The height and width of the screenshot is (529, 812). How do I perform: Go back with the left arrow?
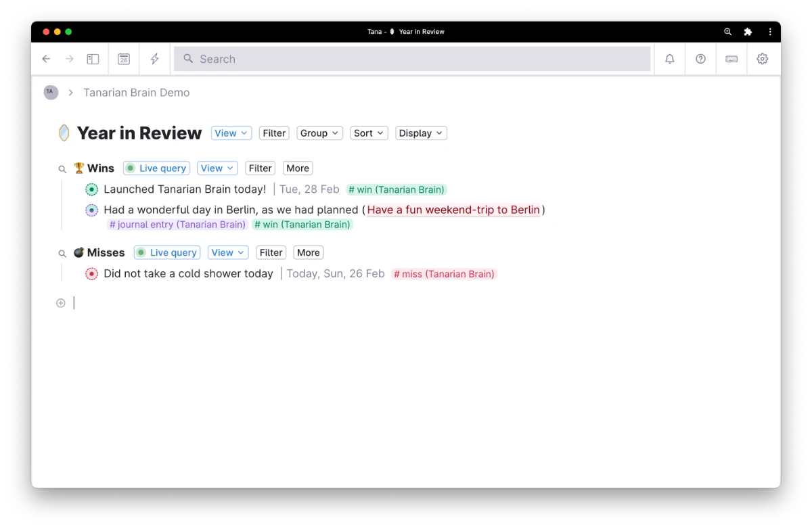click(x=46, y=59)
